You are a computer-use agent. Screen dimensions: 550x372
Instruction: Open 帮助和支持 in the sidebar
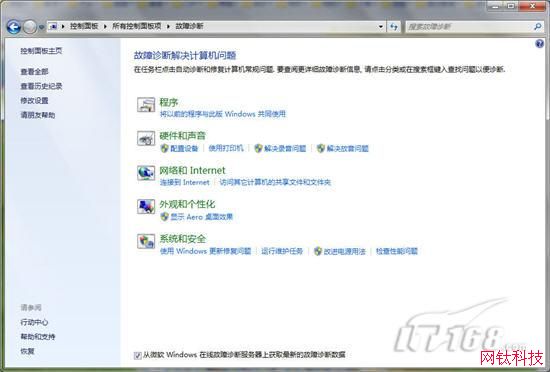(x=38, y=337)
